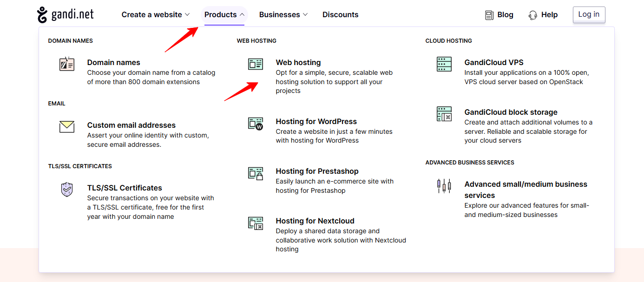Image resolution: width=644 pixels, height=282 pixels.
Task: Click 'Easily launch an e-commerce site' text
Action: click(x=335, y=186)
